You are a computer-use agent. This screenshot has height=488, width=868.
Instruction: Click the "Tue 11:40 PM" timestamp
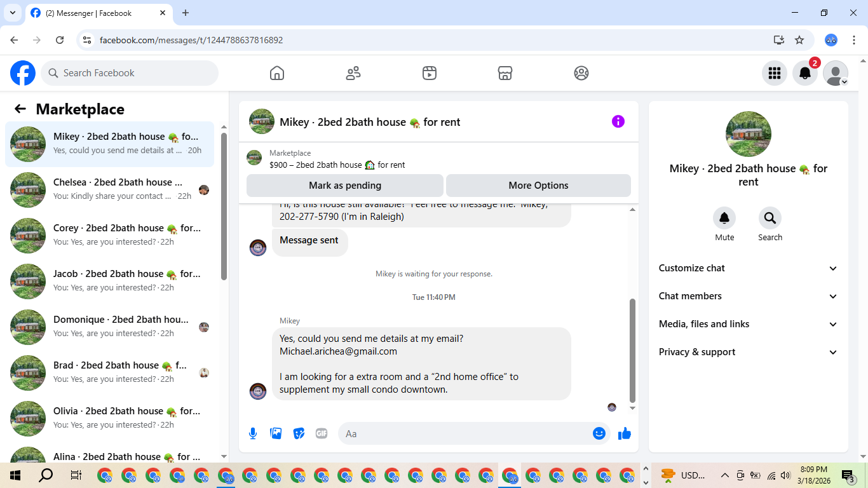(434, 297)
